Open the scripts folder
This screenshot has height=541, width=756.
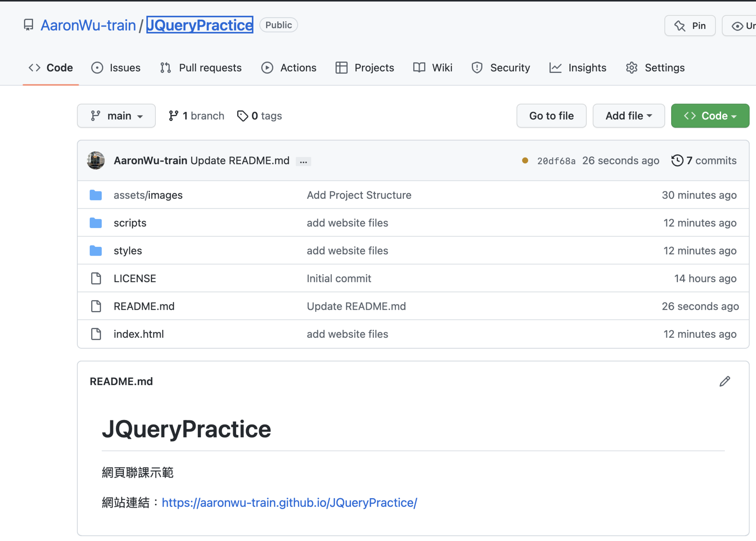tap(130, 223)
